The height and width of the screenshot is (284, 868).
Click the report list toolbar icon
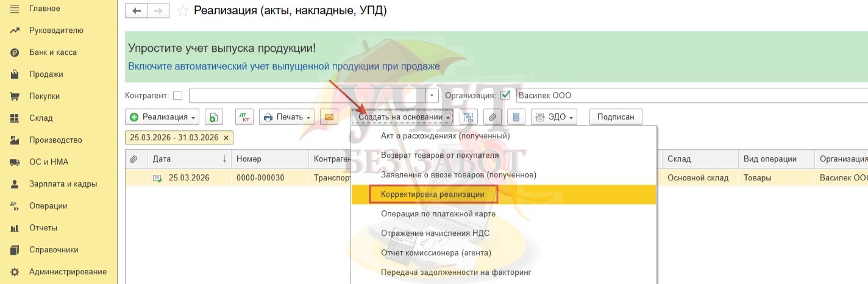coord(516,117)
